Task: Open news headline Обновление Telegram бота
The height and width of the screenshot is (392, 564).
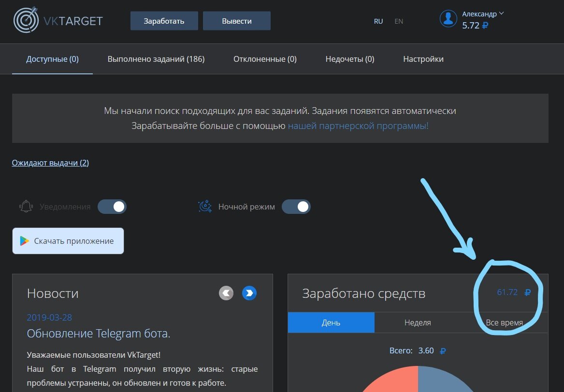Action: (x=99, y=334)
